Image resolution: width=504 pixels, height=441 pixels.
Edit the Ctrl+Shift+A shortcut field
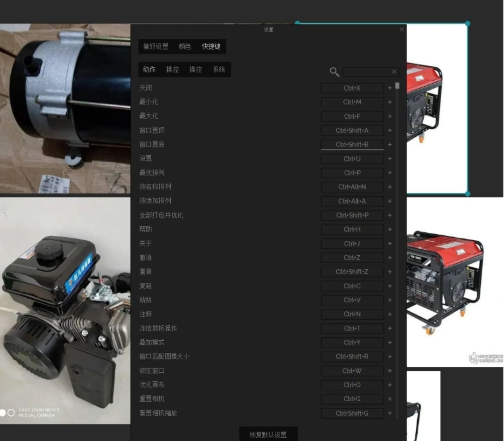[352, 130]
